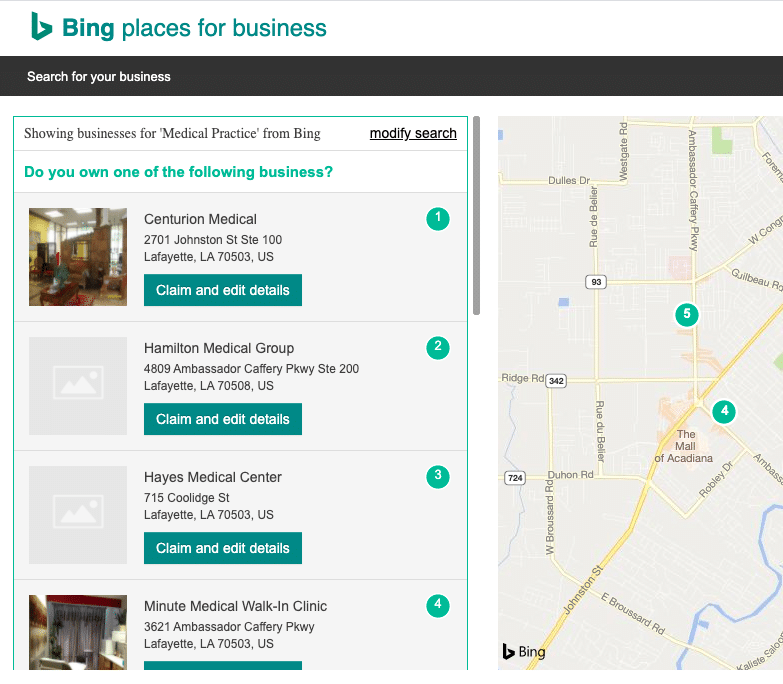Click address 715 Coolidge St
Image resolution: width=783 pixels, height=684 pixels.
point(187,497)
